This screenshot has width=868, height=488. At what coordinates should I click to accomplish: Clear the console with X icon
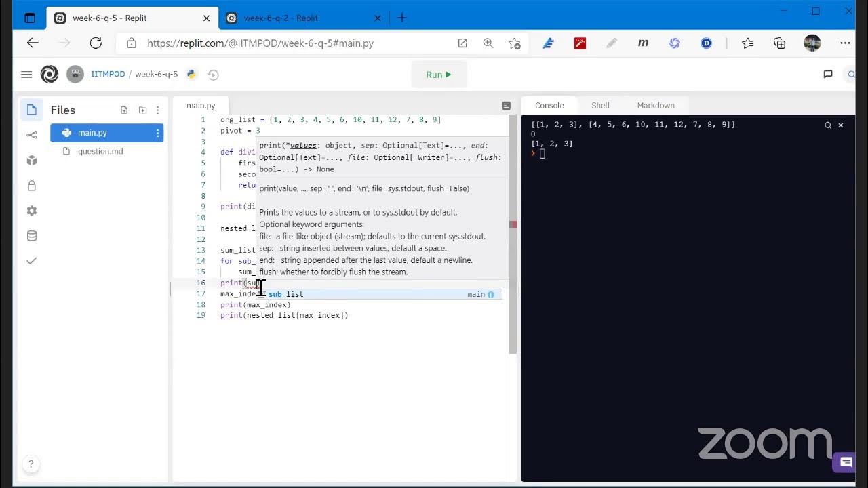pos(841,125)
